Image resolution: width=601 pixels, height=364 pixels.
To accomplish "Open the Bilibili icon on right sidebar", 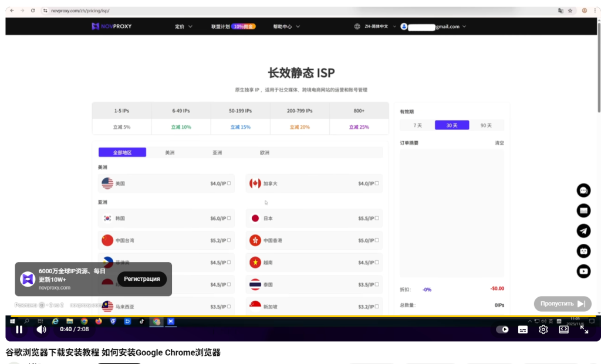I will pos(583,251).
